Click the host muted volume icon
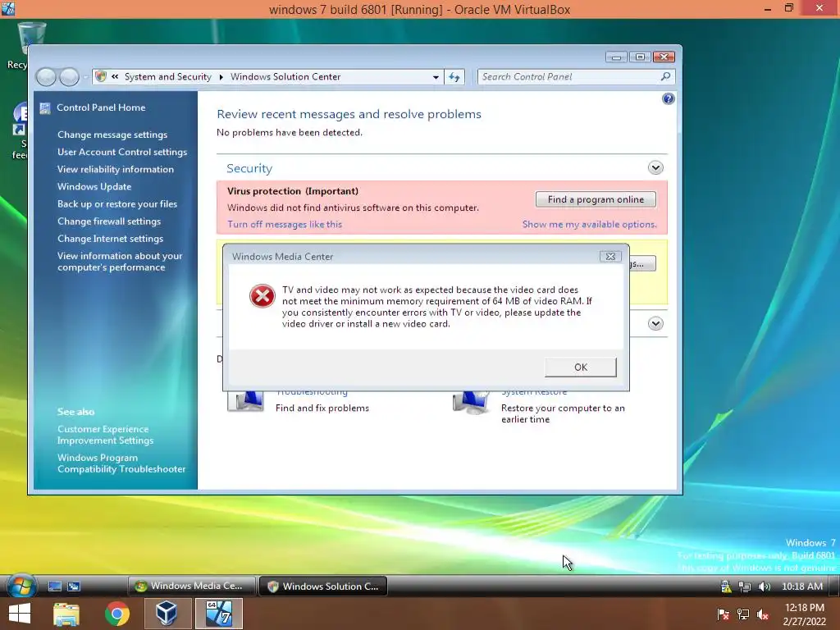This screenshot has height=630, width=840. click(x=763, y=614)
